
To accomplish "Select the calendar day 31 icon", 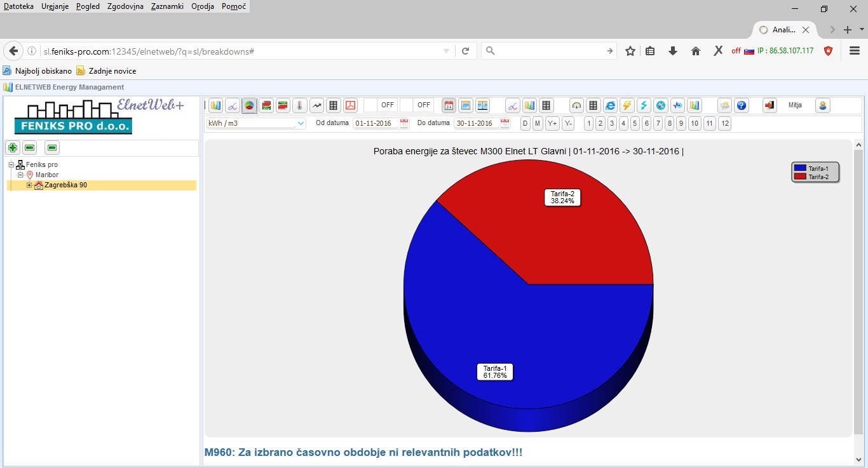I will click(449, 105).
